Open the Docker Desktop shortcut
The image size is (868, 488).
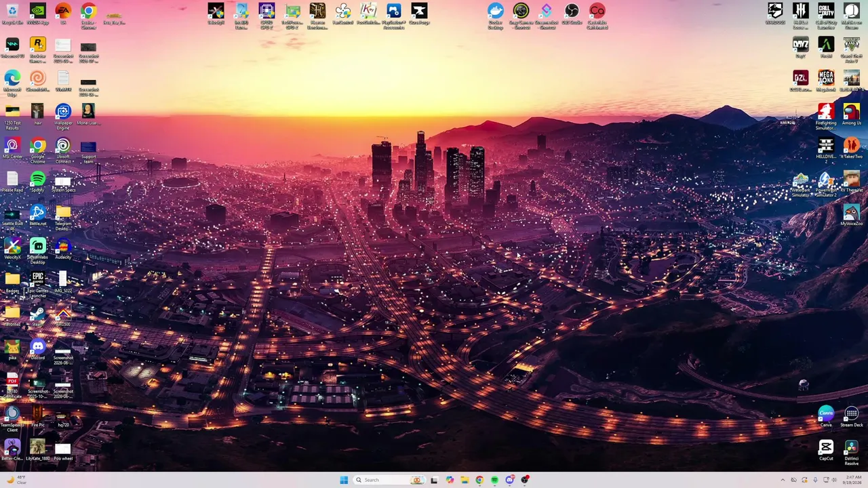(x=496, y=16)
